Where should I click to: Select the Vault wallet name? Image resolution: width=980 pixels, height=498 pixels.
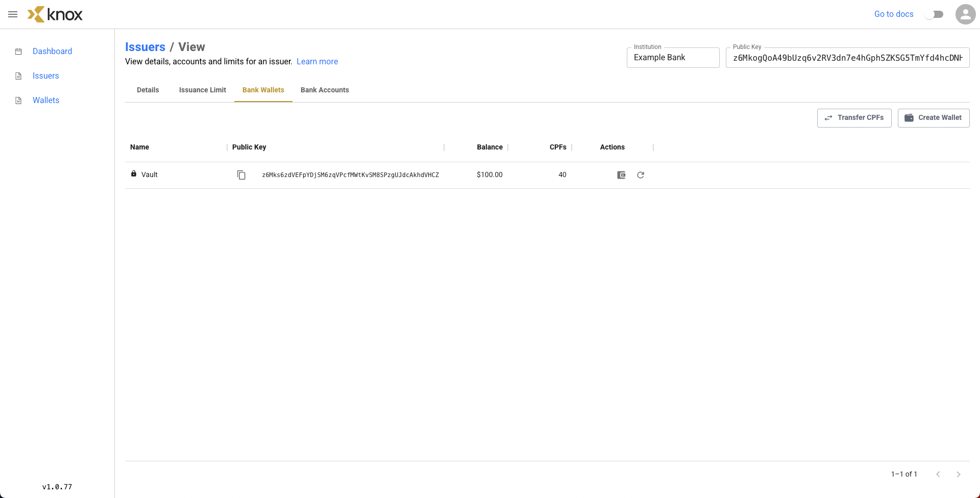(150, 175)
